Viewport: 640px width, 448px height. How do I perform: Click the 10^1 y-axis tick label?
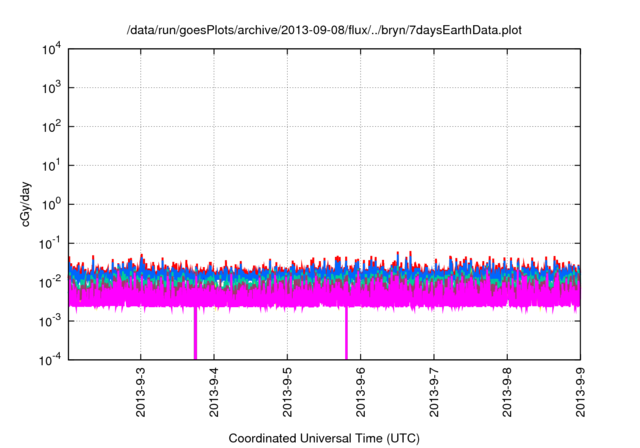(x=51, y=166)
